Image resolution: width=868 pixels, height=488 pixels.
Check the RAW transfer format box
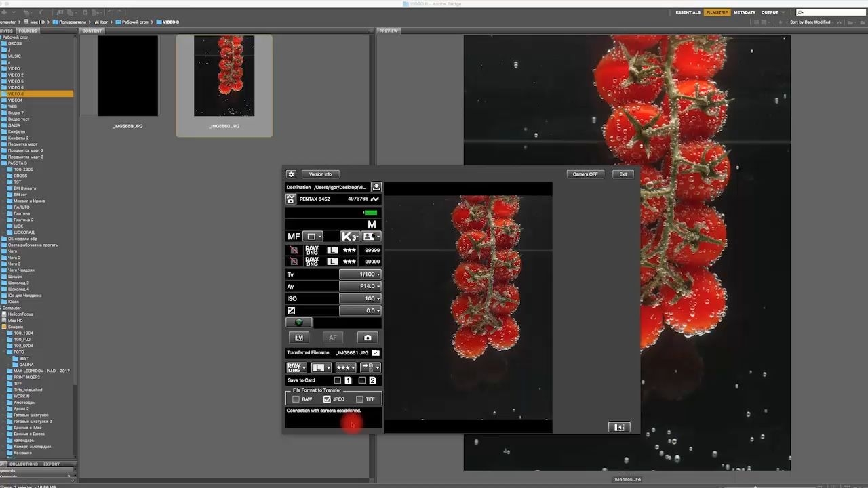296,399
